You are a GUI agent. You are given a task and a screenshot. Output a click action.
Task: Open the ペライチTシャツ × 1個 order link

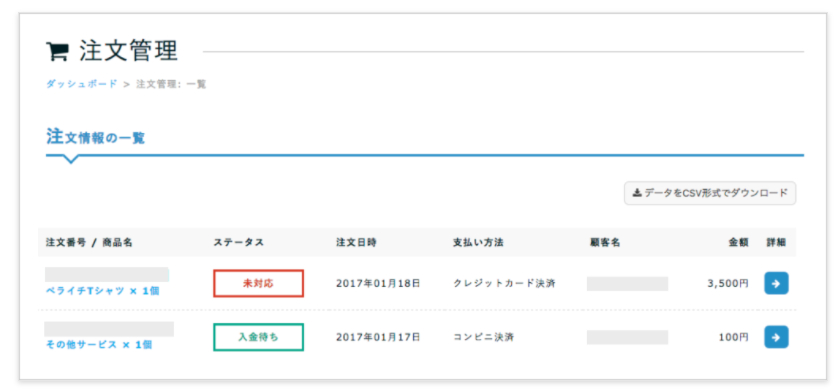pos(102,291)
